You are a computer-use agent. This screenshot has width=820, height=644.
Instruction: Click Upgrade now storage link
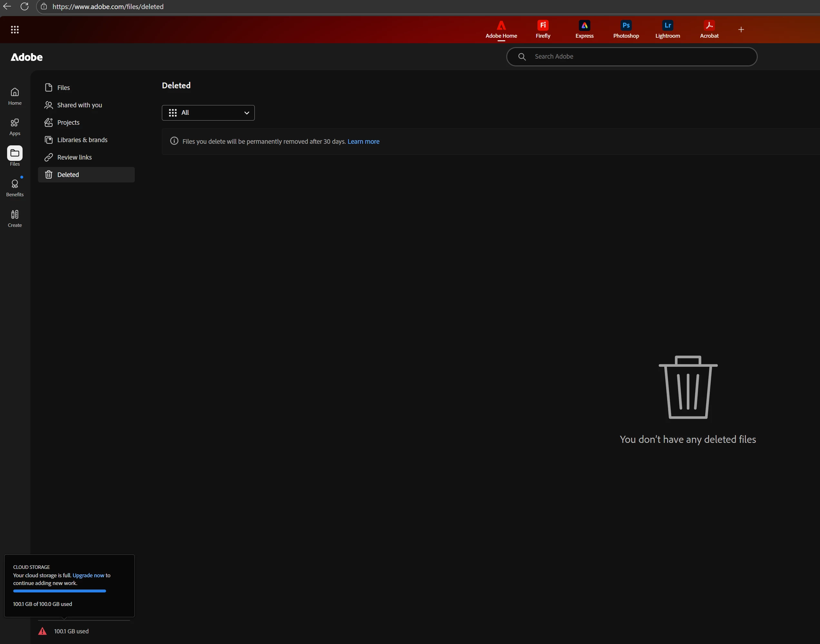pos(88,575)
